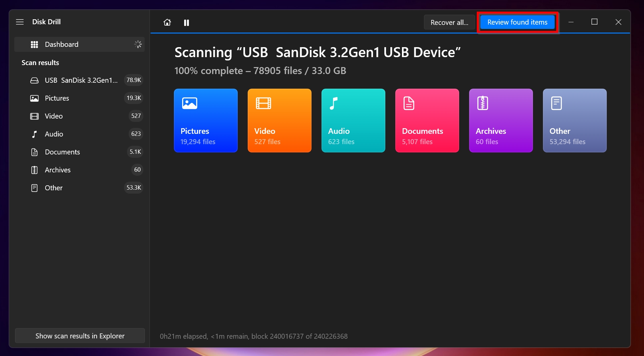The image size is (644, 356).
Task: Click the document icon on Documents tile
Action: 409,103
